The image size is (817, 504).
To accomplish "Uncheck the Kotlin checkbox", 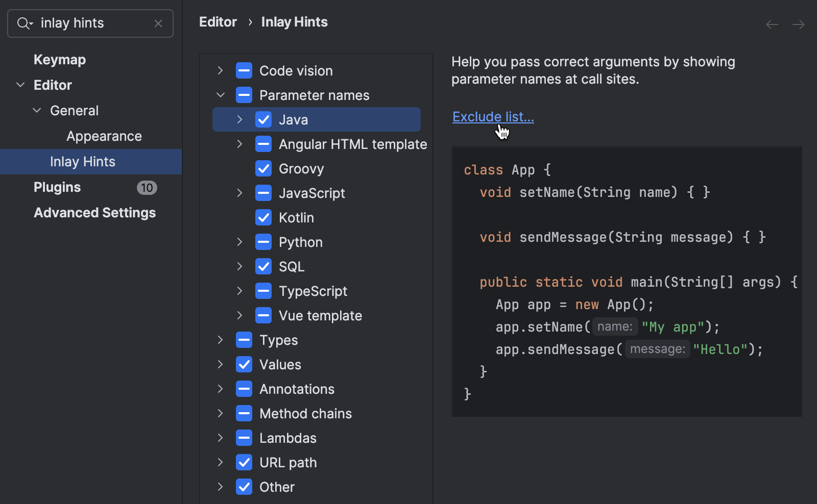I will (263, 217).
